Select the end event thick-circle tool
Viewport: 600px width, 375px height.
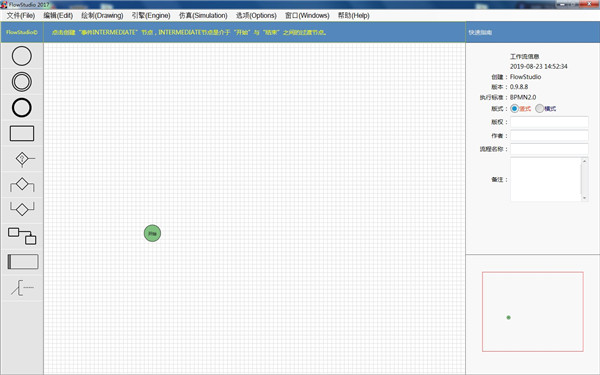point(22,108)
